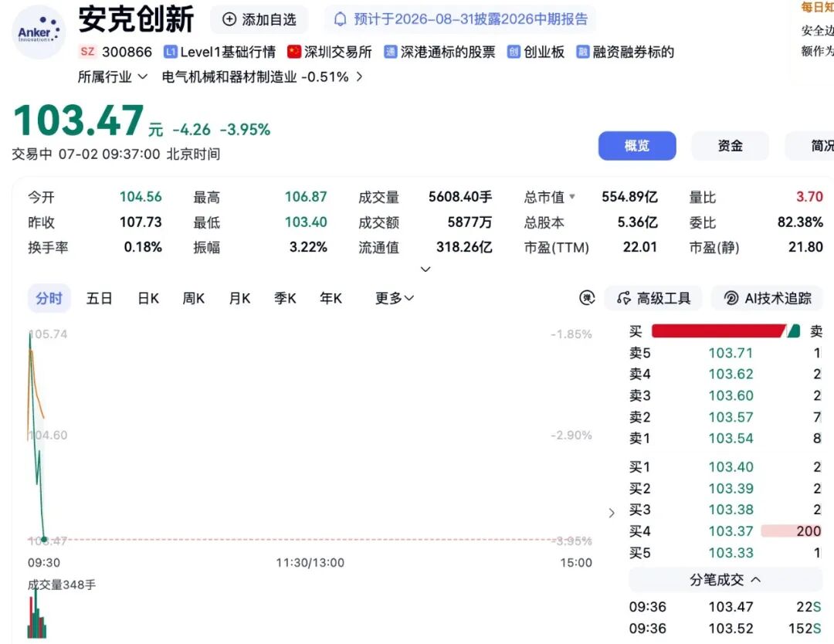834x644 pixels.
Task: Click the Anker Innovations company logo
Action: coord(39,32)
